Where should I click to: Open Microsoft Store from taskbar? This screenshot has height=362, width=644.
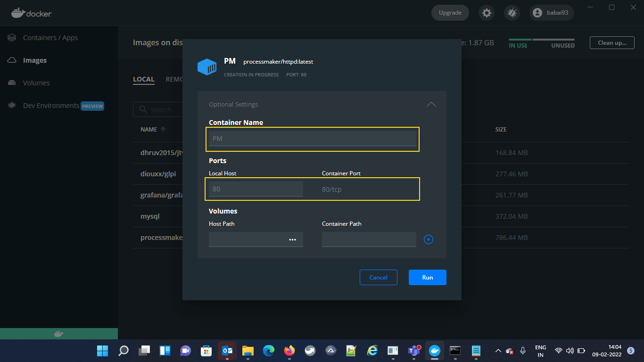coord(206,351)
